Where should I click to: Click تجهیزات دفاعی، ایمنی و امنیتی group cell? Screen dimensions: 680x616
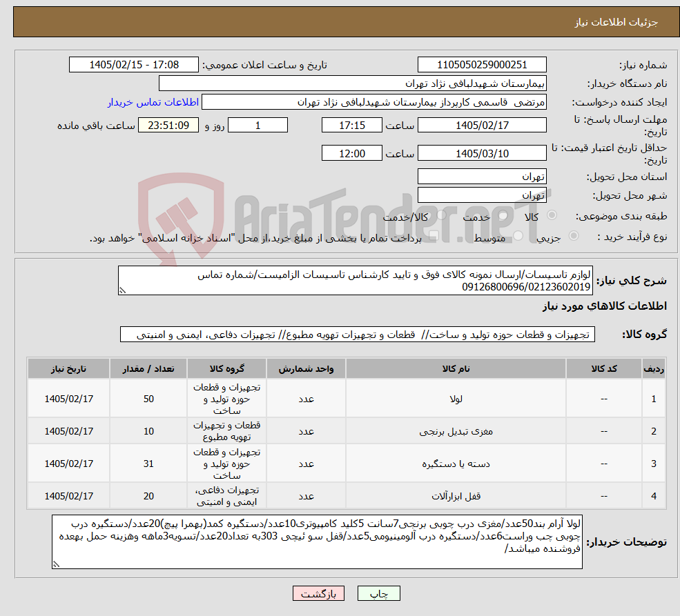coord(226,495)
